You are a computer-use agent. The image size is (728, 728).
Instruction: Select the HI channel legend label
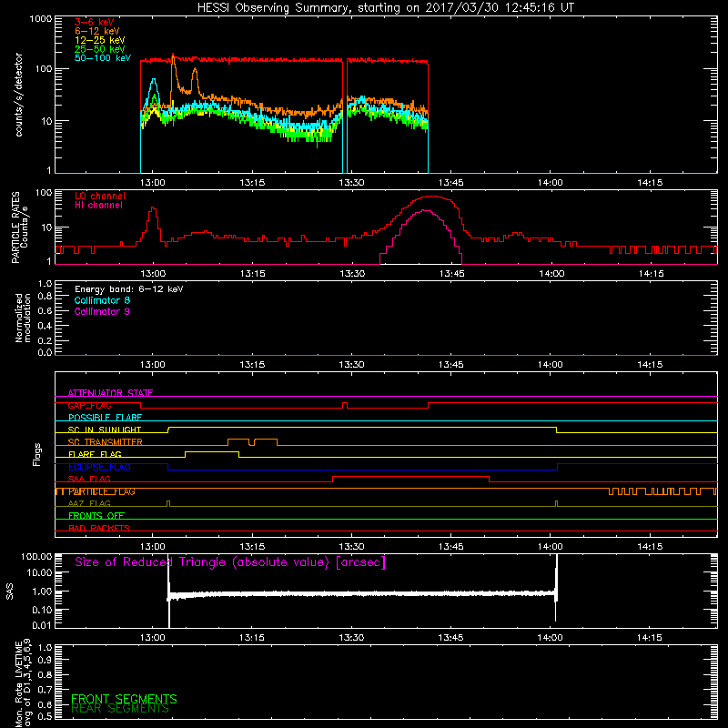coord(98,206)
